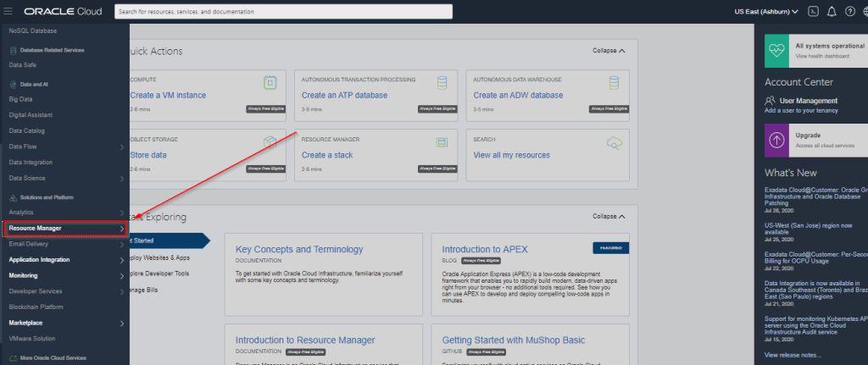Viewport: 868px width, 365px height.
Task: Click Store data link
Action: pyautogui.click(x=148, y=155)
